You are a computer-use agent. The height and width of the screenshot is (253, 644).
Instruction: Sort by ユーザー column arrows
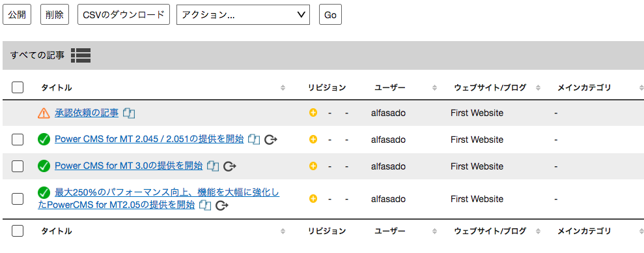434,87
